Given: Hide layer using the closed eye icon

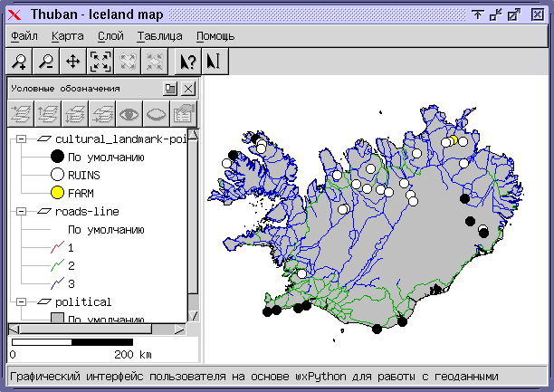Looking at the screenshot, I should point(157,114).
